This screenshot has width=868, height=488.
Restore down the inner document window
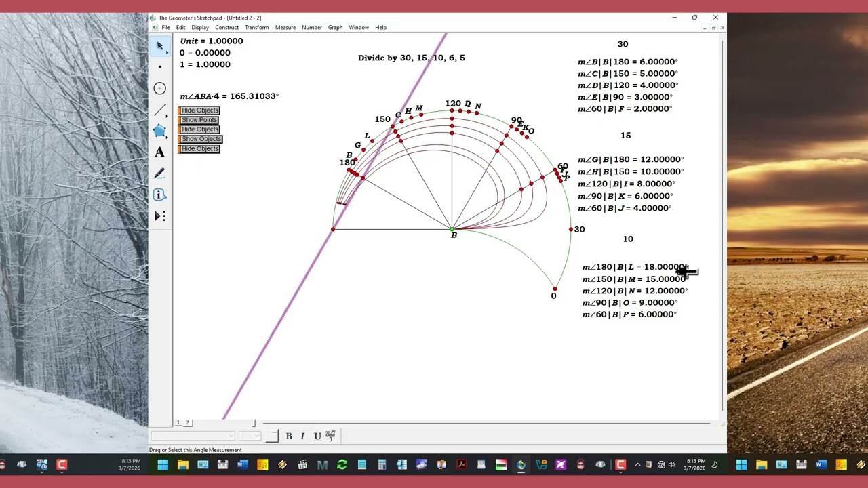pyautogui.click(x=713, y=28)
